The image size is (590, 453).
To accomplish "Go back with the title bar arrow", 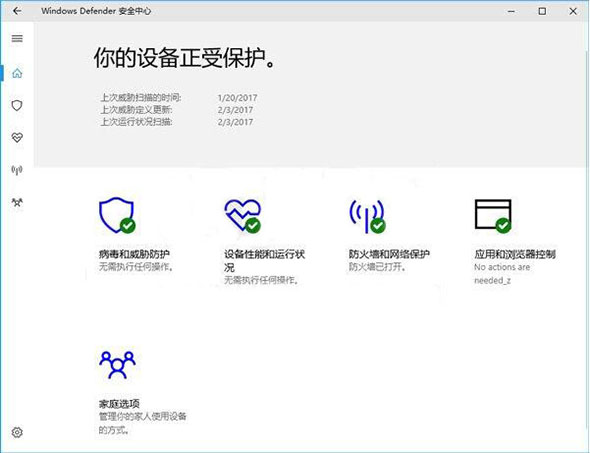I will tap(17, 11).
